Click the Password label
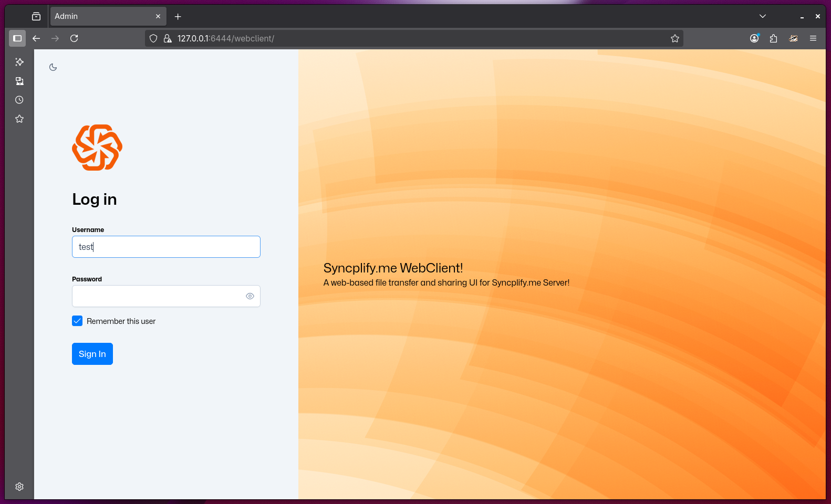This screenshot has width=831, height=504. tap(87, 279)
